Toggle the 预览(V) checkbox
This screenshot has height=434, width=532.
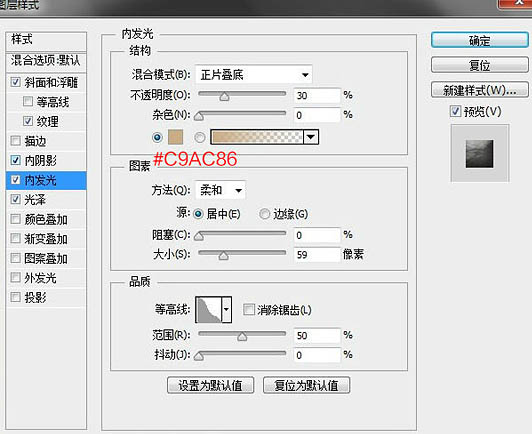(455, 111)
